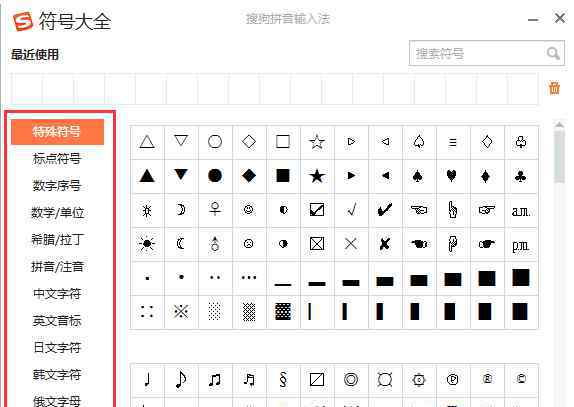Insert the eighth note symbol
Image resolution: width=574 pixels, height=407 pixels.
pyautogui.click(x=181, y=380)
